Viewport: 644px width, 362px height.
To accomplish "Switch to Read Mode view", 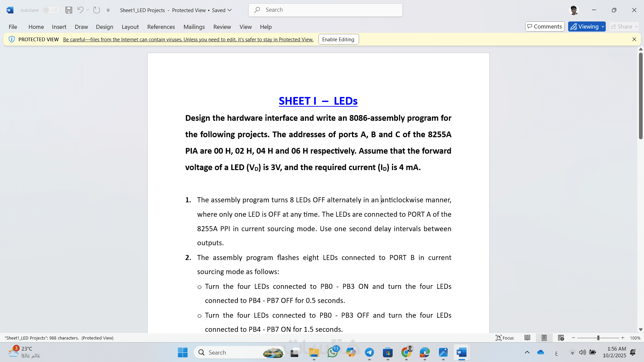I will pyautogui.click(x=528, y=338).
